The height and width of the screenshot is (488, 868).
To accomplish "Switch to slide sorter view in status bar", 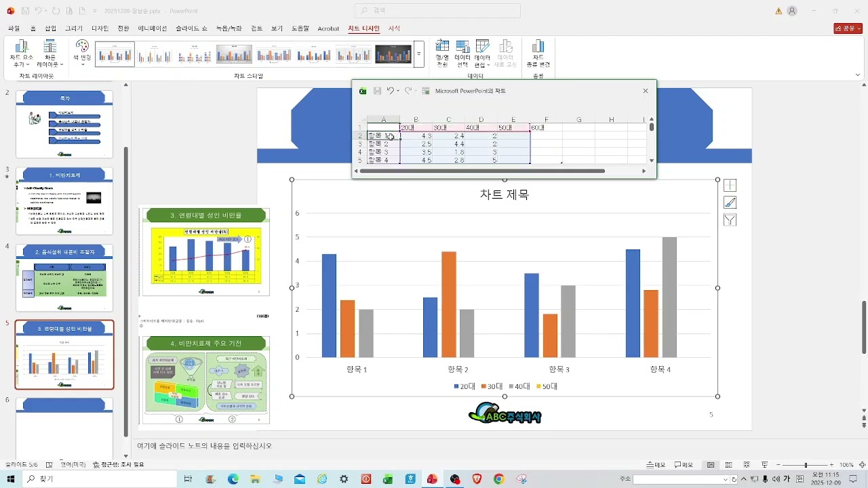I will point(728,465).
